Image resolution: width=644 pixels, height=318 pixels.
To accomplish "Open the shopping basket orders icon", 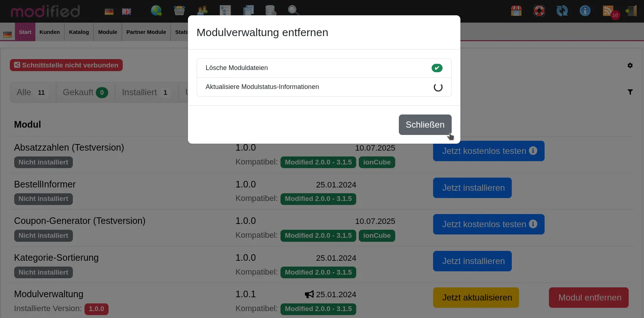I will (x=179, y=11).
